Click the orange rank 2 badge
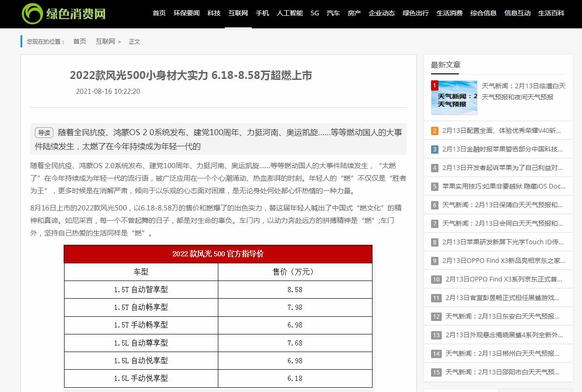582x392 pixels. pyautogui.click(x=435, y=131)
